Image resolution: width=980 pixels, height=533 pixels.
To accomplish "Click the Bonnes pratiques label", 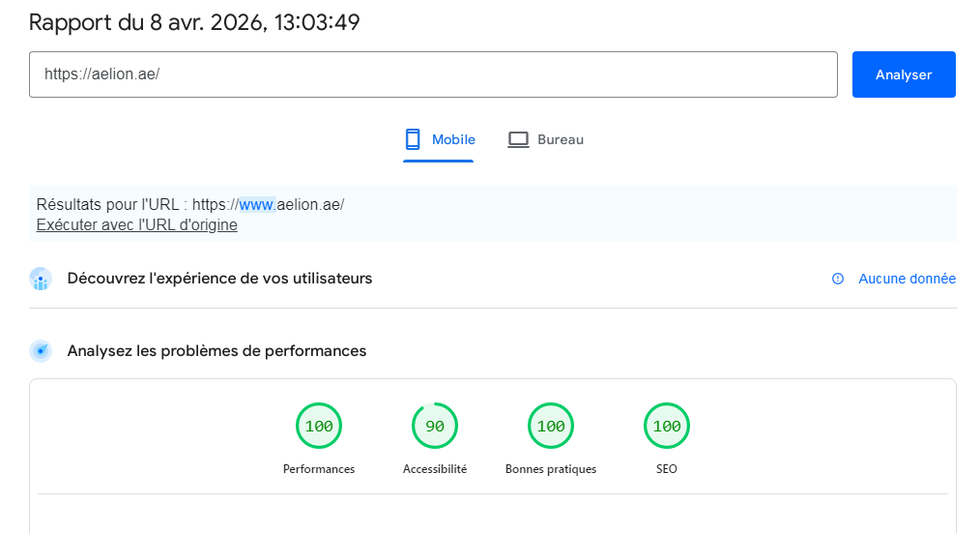I will (x=551, y=469).
